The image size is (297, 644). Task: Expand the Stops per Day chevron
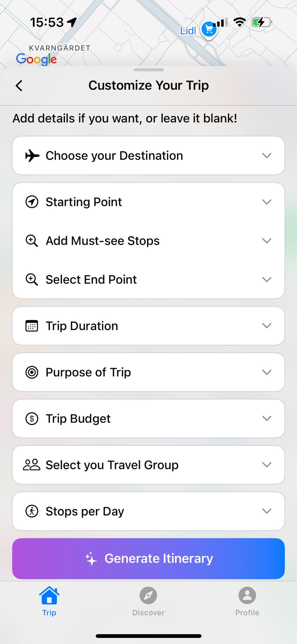pos(267,511)
